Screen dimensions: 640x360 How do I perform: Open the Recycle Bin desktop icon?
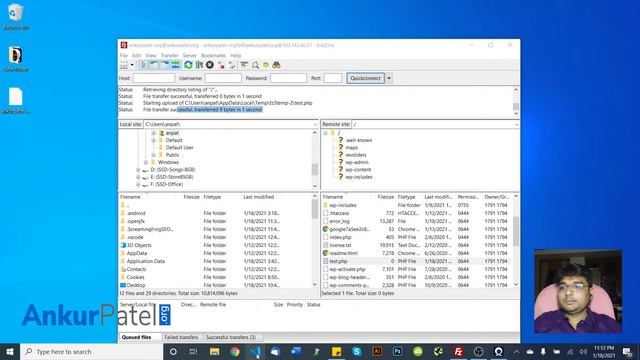coord(16,17)
